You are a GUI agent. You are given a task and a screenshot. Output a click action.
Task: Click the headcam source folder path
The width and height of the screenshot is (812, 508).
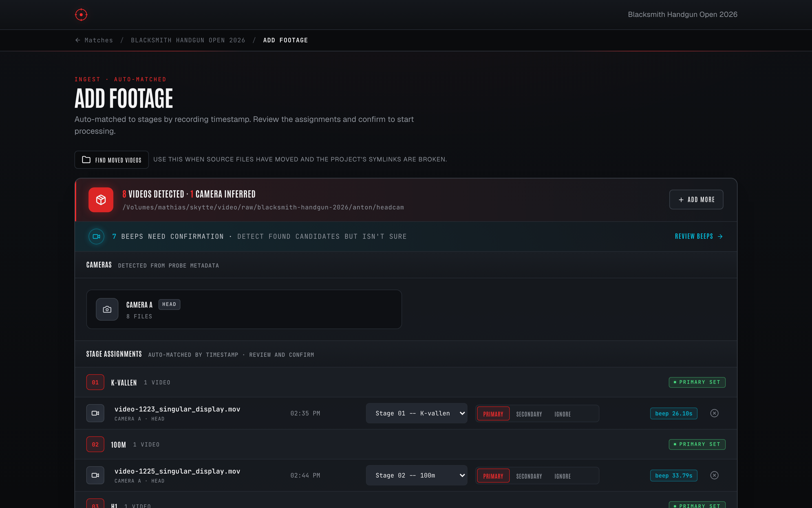pyautogui.click(x=263, y=207)
